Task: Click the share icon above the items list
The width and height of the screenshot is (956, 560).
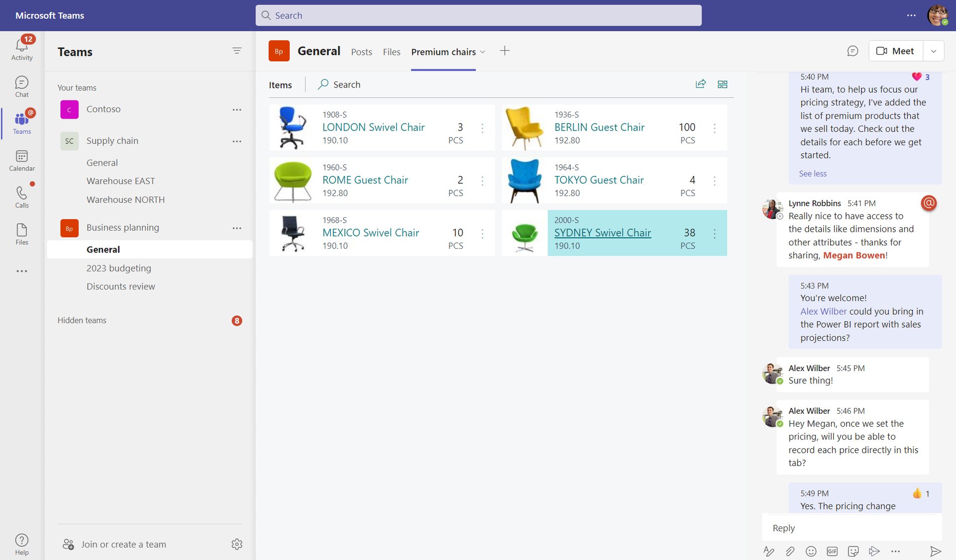Action: tap(701, 84)
